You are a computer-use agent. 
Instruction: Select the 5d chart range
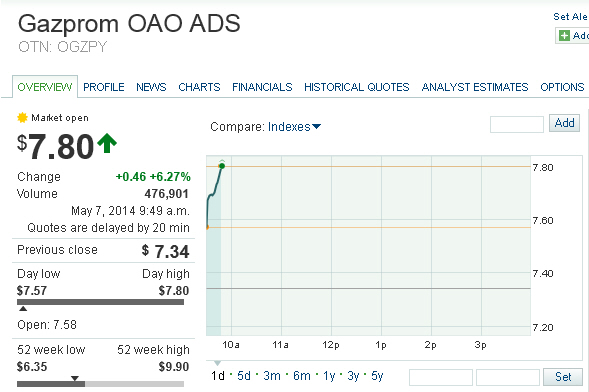[x=244, y=376]
